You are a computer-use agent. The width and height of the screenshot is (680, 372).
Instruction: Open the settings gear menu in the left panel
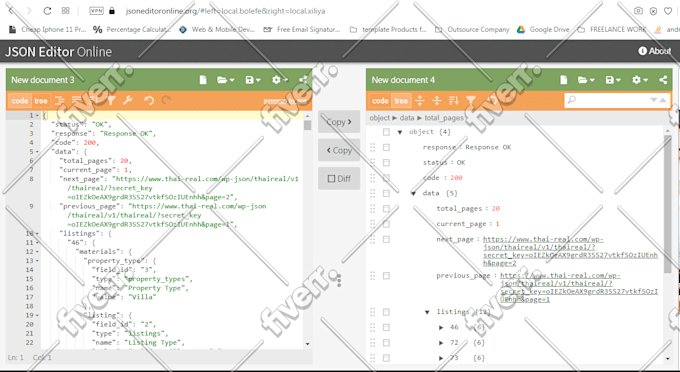[x=279, y=80]
